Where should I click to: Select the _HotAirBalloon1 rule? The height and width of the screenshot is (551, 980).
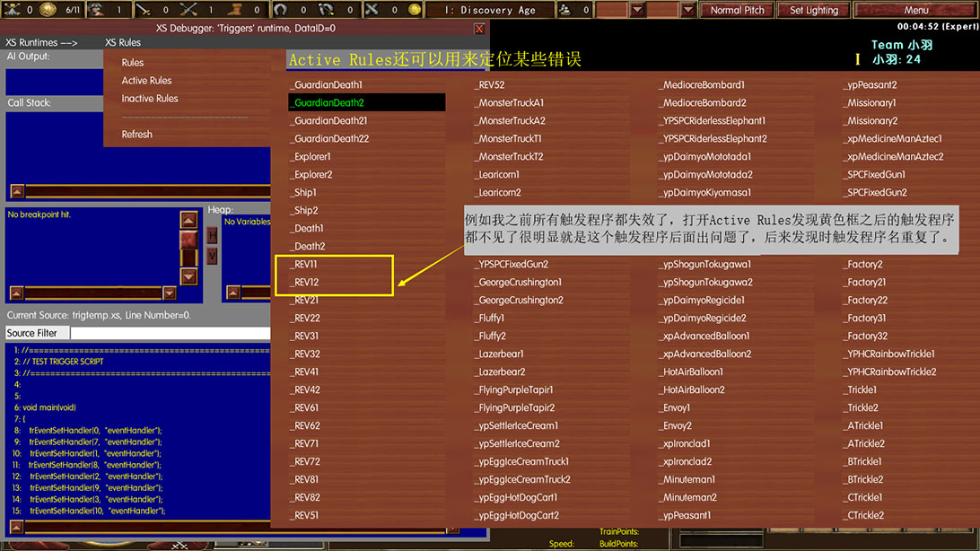691,372
